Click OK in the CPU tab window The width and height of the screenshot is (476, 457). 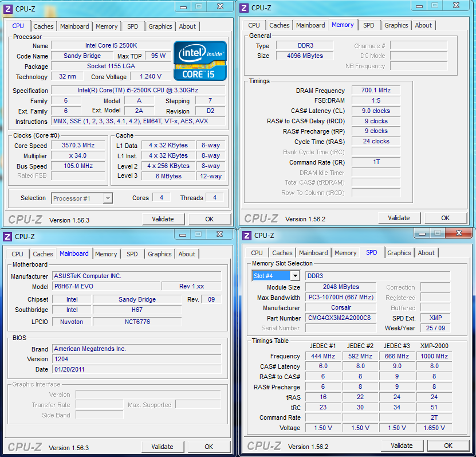pyautogui.click(x=210, y=219)
